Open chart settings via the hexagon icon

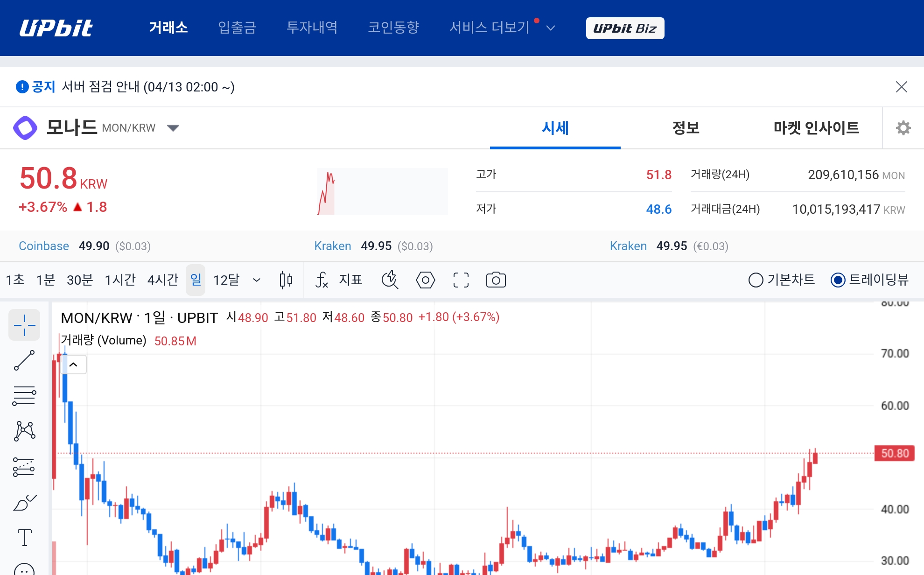pyautogui.click(x=425, y=280)
